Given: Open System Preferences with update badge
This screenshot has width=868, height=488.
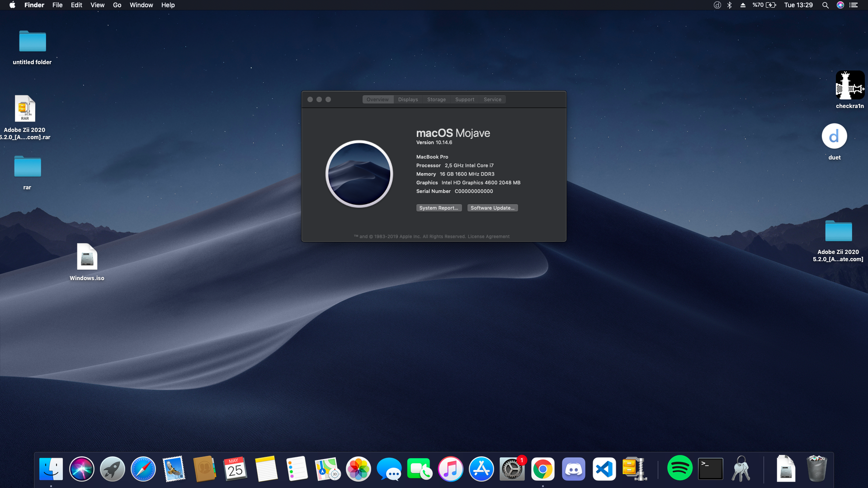Looking at the screenshot, I should coord(512,469).
